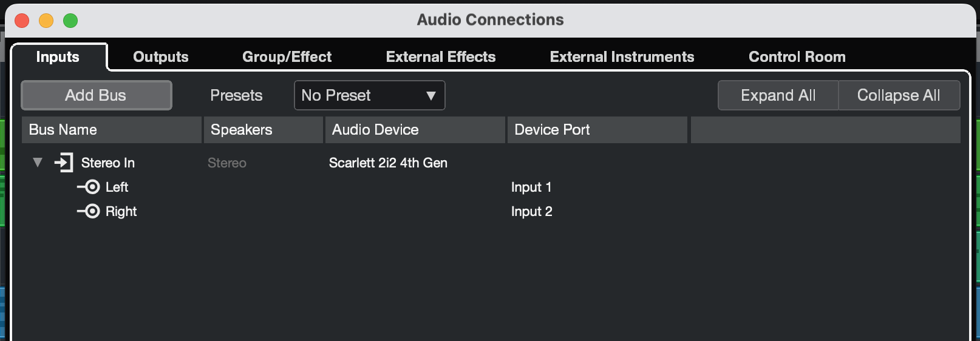Click the green zoom window button

tap(70, 21)
